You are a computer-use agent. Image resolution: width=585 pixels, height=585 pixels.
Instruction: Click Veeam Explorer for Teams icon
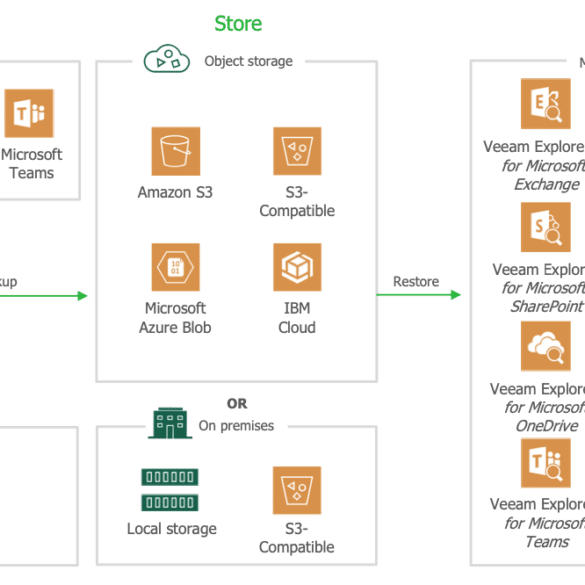546,463
